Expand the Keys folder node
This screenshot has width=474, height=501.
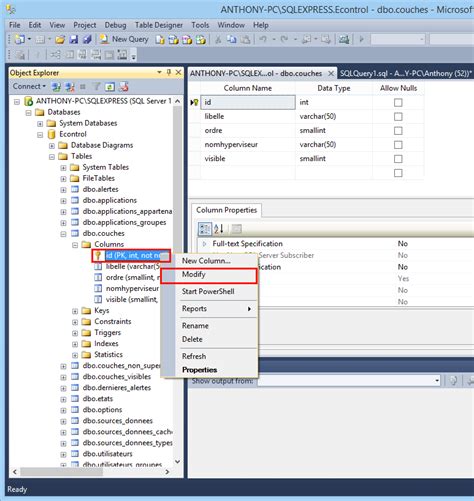click(75, 311)
